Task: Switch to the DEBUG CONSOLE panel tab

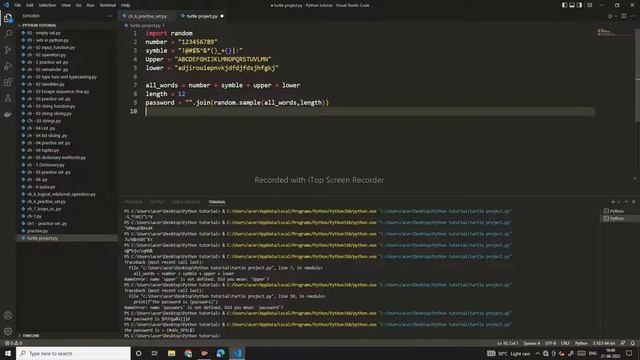Action: coord(186,202)
